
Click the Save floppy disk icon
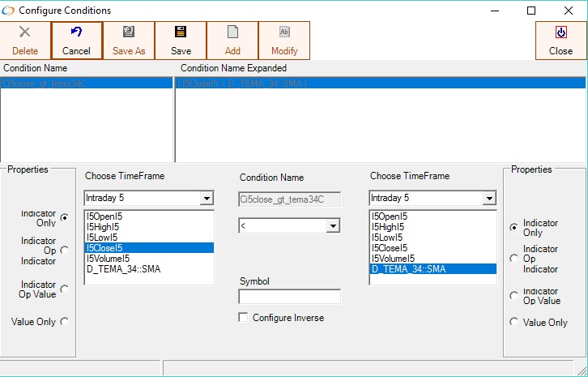tap(181, 32)
